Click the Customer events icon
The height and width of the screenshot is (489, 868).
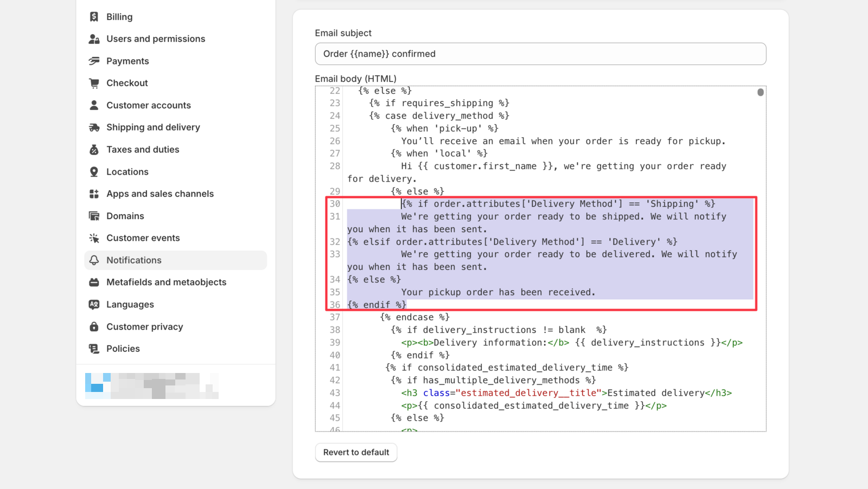(94, 238)
